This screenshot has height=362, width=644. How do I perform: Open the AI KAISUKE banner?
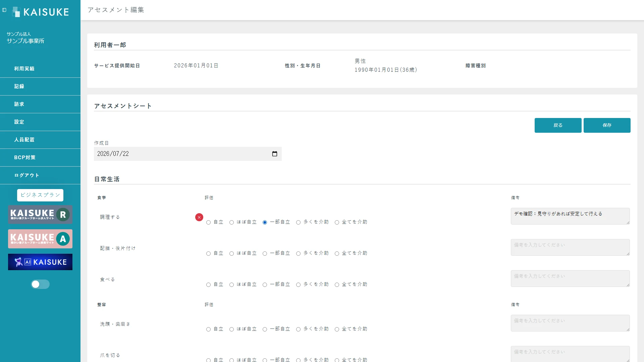(x=40, y=262)
